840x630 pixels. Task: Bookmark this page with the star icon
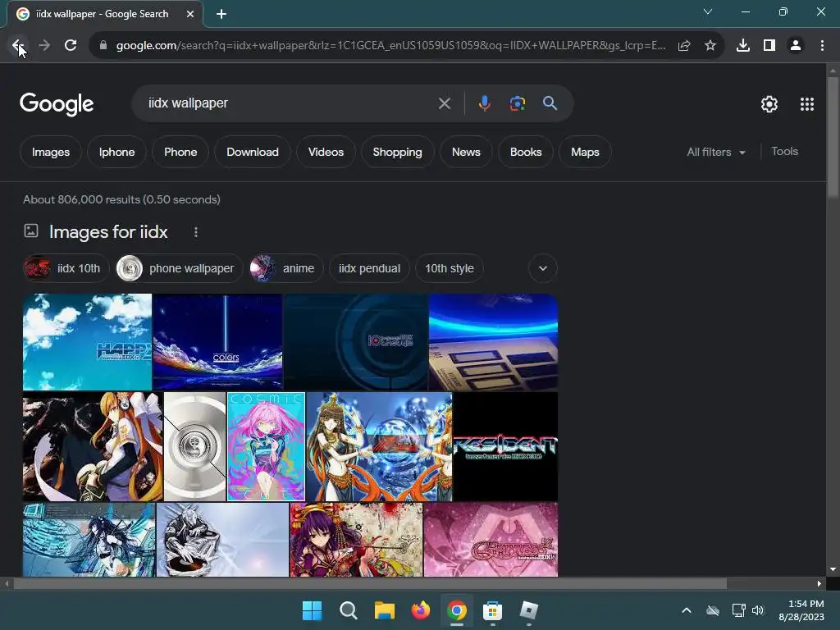click(710, 46)
